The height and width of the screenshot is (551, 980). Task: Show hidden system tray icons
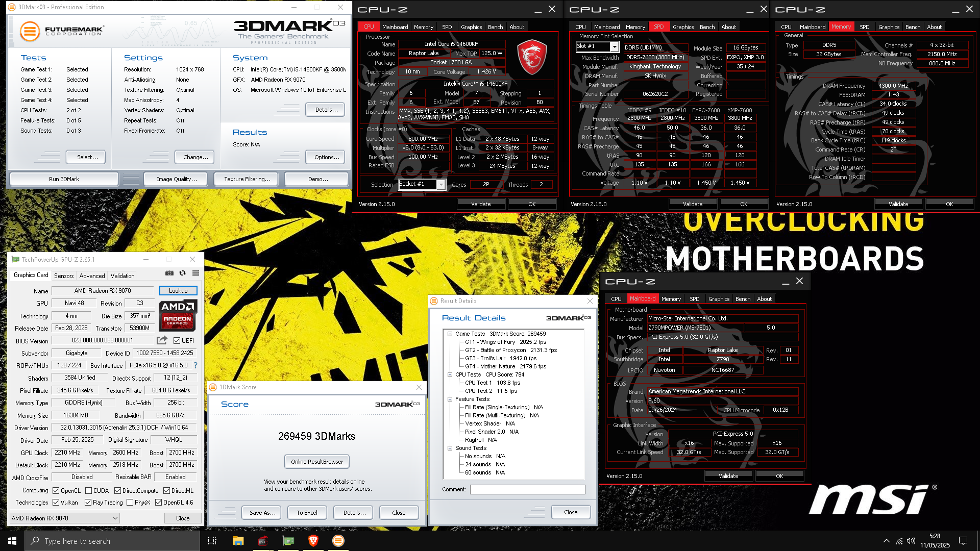coord(886,541)
